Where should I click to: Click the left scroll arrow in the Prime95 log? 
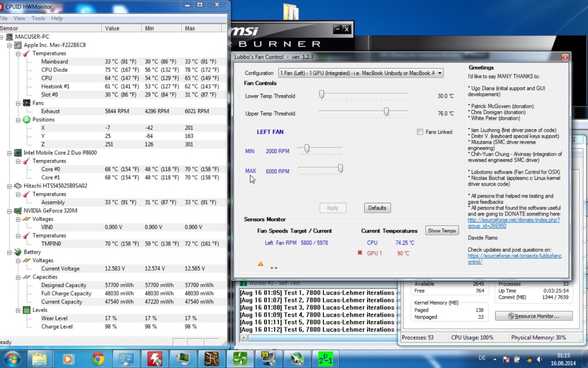point(244,337)
